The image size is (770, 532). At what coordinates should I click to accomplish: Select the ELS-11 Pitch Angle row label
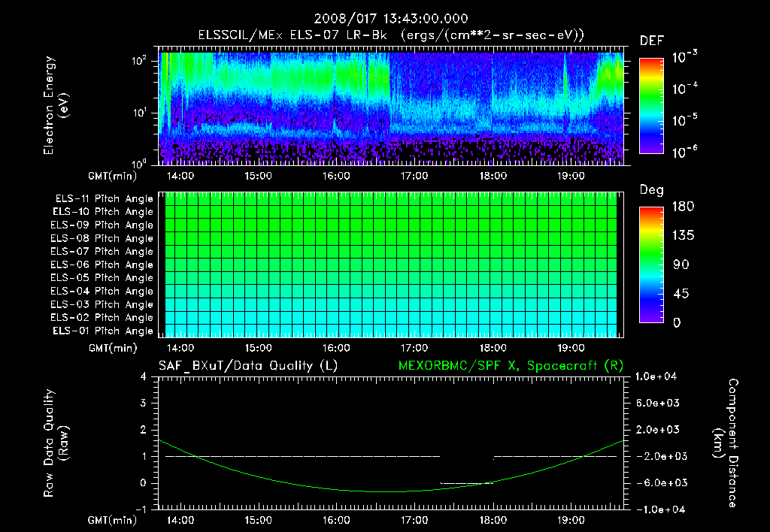tap(104, 199)
